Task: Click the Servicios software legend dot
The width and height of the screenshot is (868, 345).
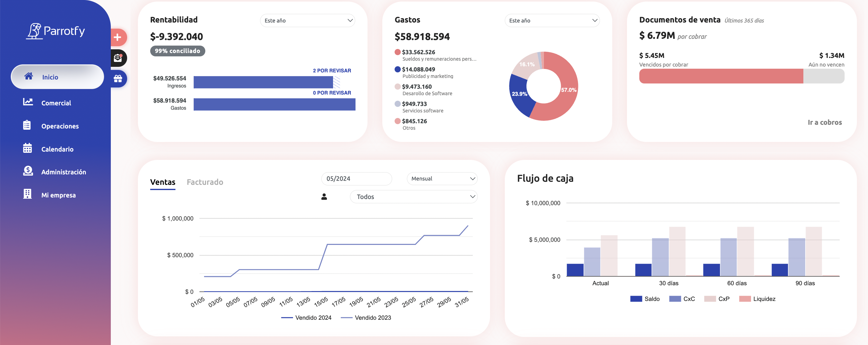Action: pos(398,104)
